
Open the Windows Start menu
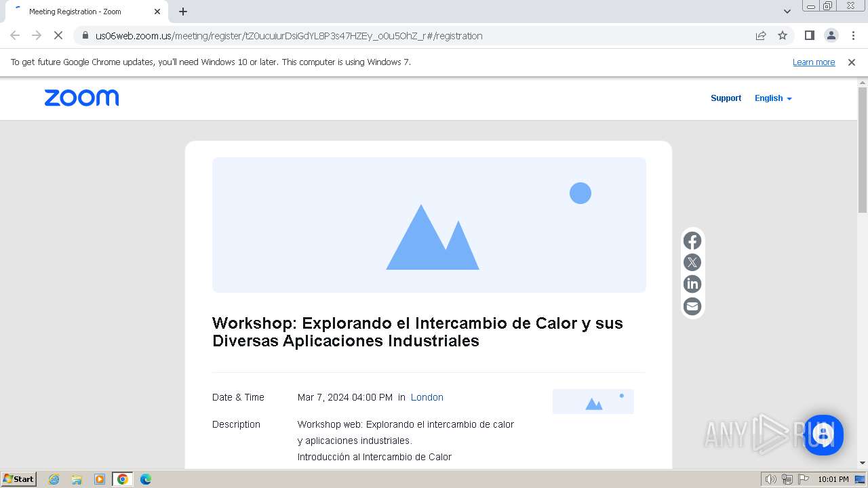[19, 479]
